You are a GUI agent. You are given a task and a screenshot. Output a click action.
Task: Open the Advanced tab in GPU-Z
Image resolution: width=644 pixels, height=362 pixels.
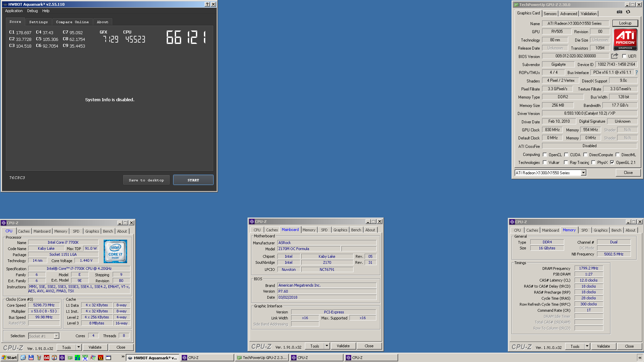pos(569,14)
